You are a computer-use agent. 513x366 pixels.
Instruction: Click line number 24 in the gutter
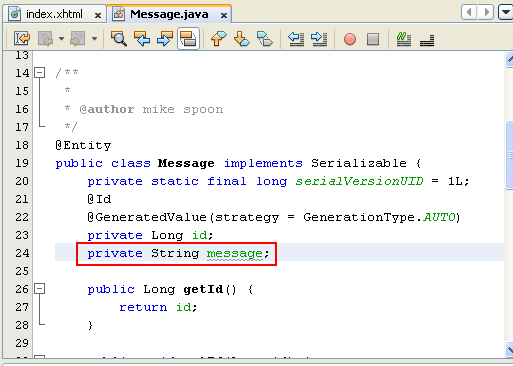[22, 253]
